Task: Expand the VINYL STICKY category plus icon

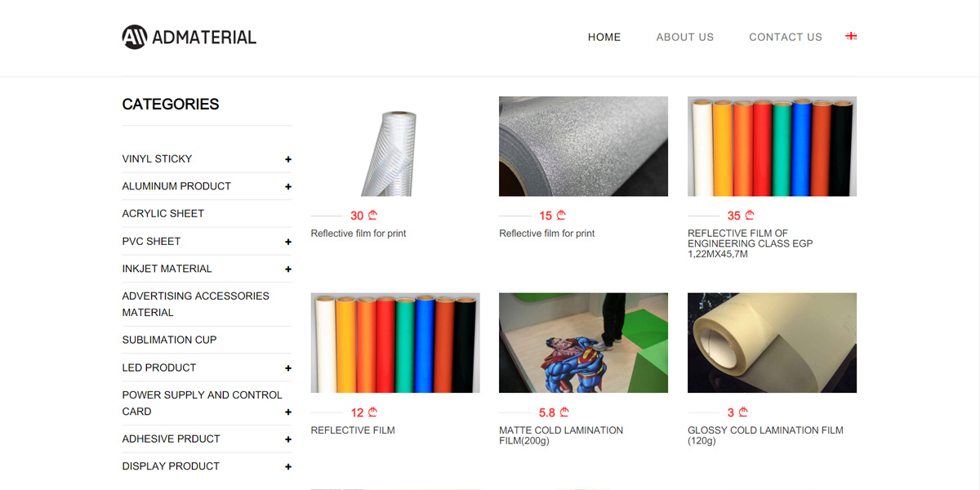Action: (x=288, y=159)
